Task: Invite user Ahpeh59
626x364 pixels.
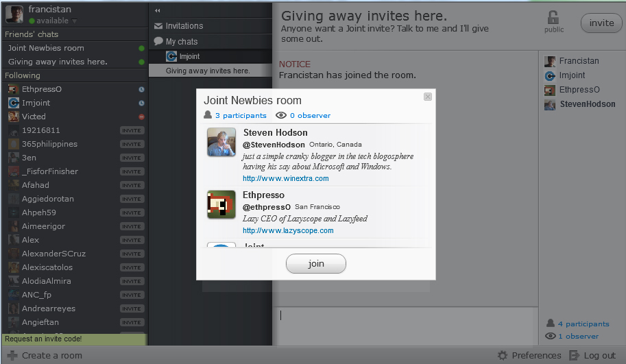Action: point(132,213)
